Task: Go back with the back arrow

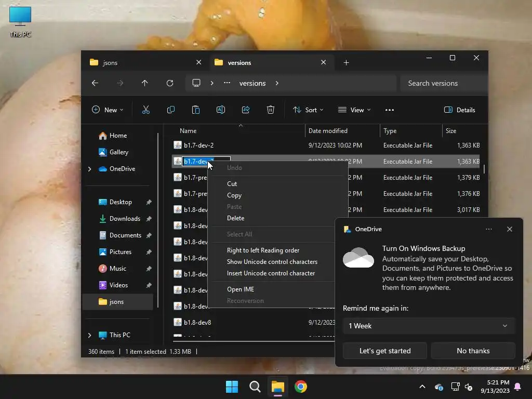Action: pos(95,83)
